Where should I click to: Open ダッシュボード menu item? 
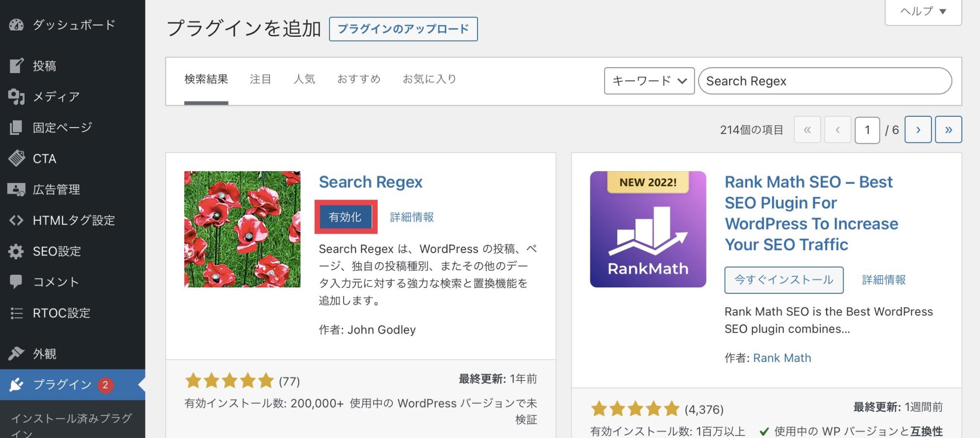[74, 25]
